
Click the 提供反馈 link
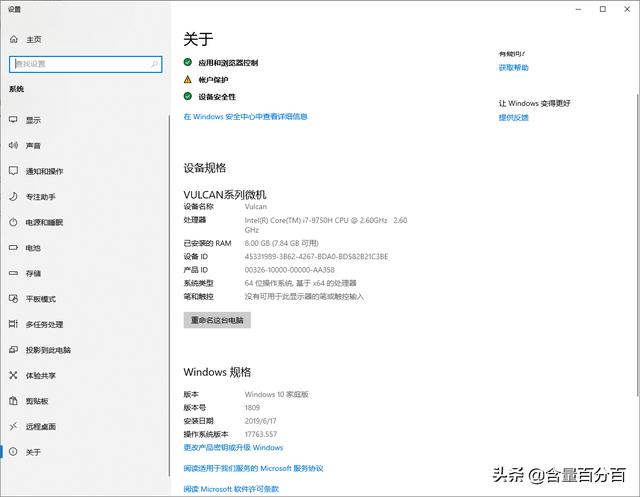tap(513, 118)
